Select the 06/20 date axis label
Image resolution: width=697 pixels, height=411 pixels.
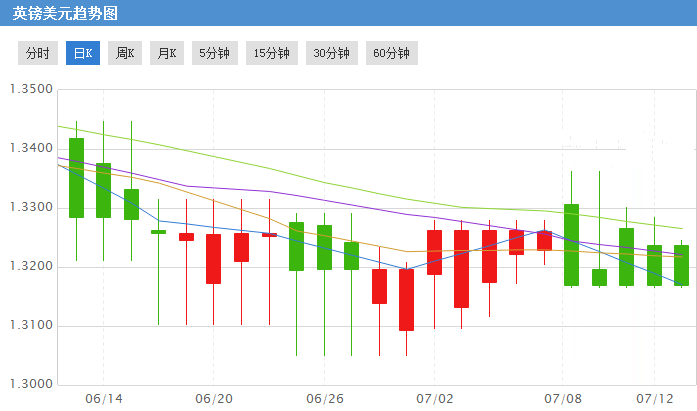point(213,398)
